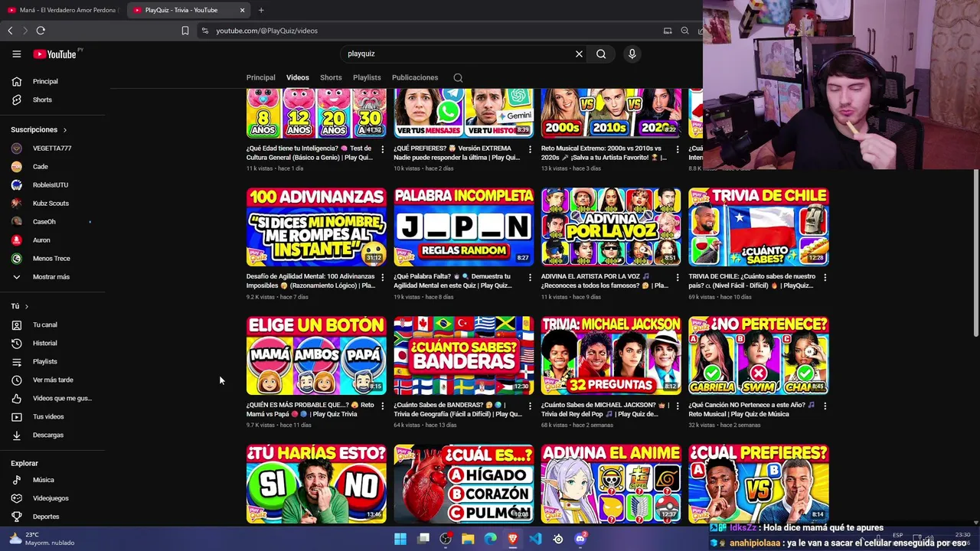
Task: Open options for ¿Qué Canción NO Pertenece video
Action: (x=825, y=406)
